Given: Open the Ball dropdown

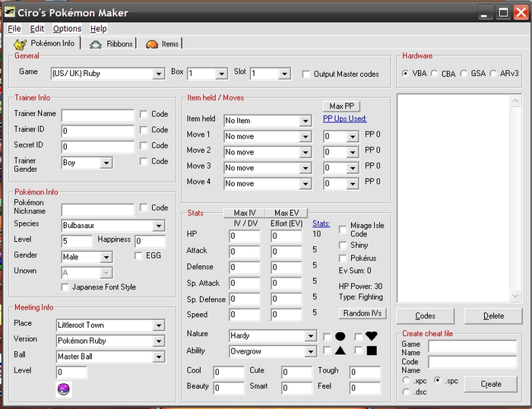Looking at the screenshot, I should coord(158,357).
